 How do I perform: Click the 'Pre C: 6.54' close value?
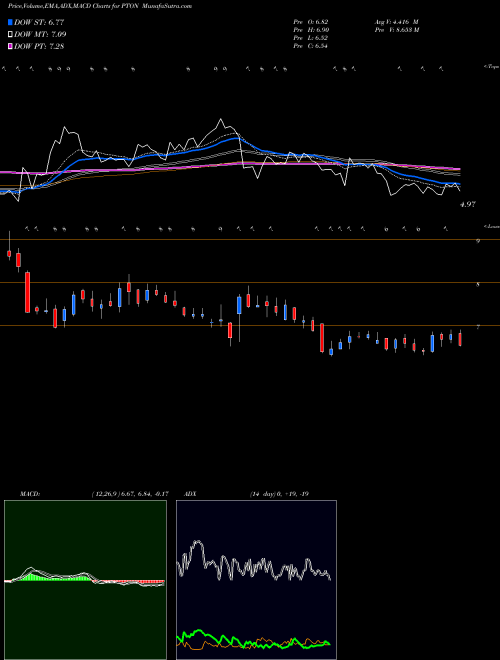(311, 46)
